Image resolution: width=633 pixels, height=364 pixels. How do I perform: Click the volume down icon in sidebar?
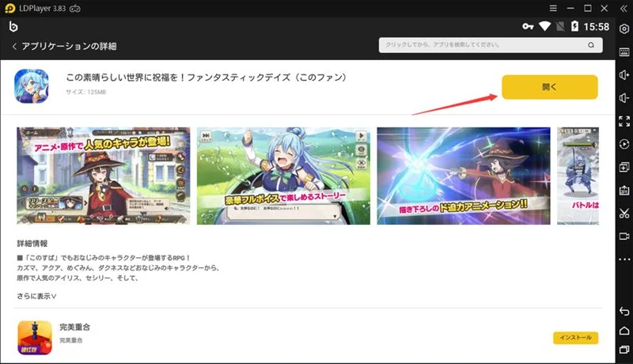coord(624,98)
